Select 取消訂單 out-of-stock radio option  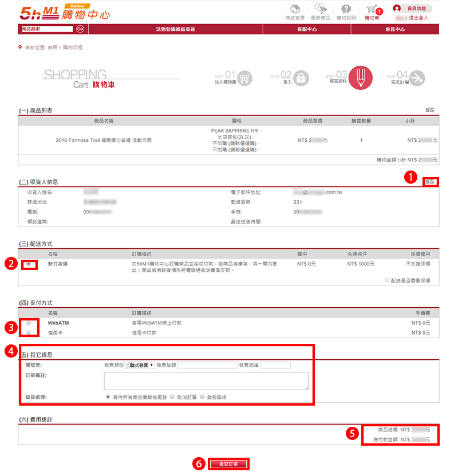pos(172,396)
